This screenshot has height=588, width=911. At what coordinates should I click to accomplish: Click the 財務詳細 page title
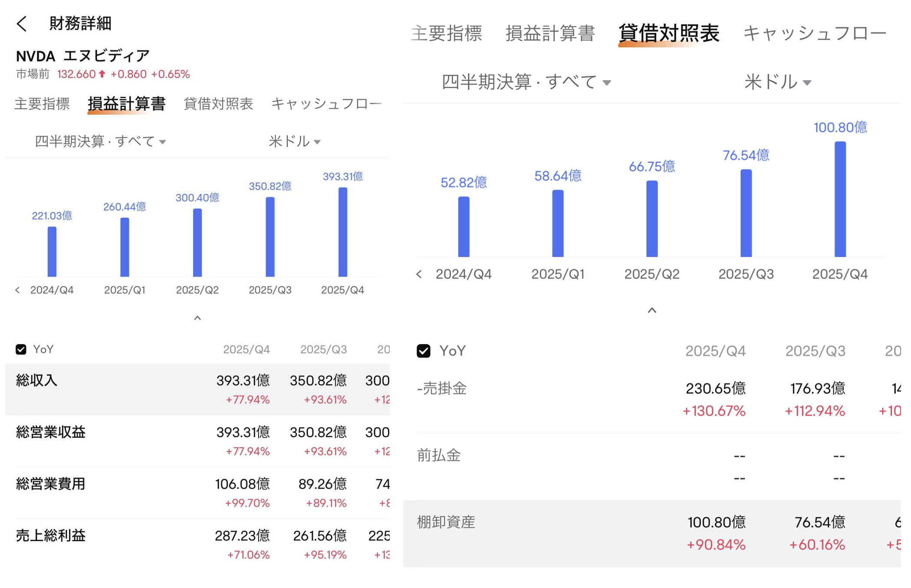[81, 23]
